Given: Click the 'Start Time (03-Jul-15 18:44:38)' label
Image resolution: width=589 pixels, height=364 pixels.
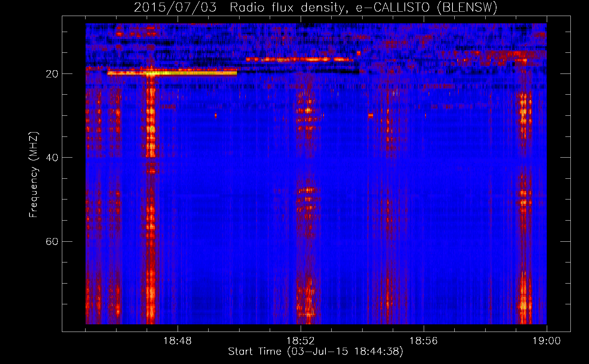Looking at the screenshot, I should point(316,352).
